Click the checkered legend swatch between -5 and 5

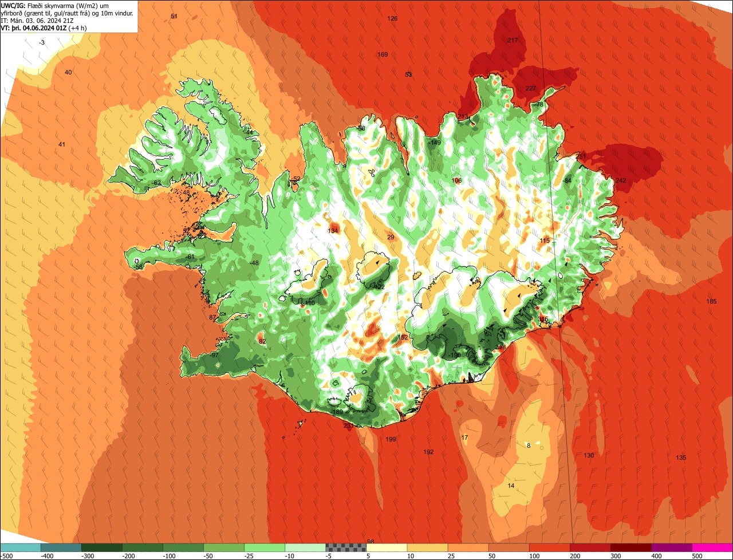346,548
